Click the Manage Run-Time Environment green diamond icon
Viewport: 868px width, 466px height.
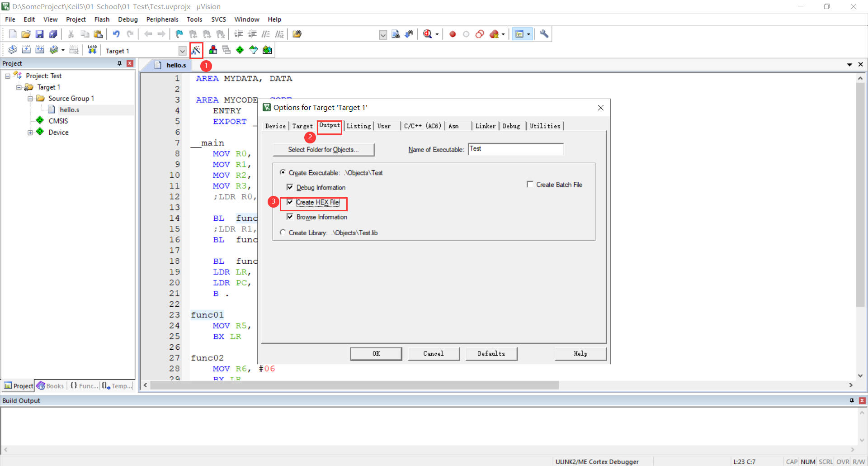pyautogui.click(x=240, y=50)
